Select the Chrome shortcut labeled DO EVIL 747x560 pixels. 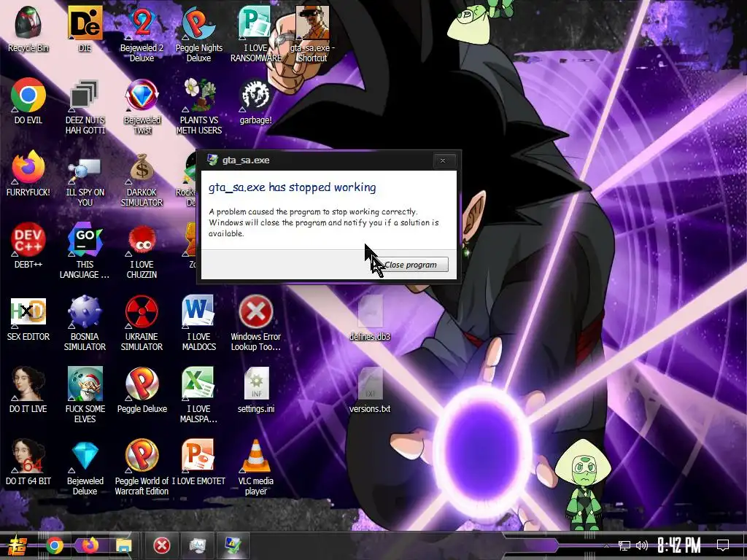[28, 96]
